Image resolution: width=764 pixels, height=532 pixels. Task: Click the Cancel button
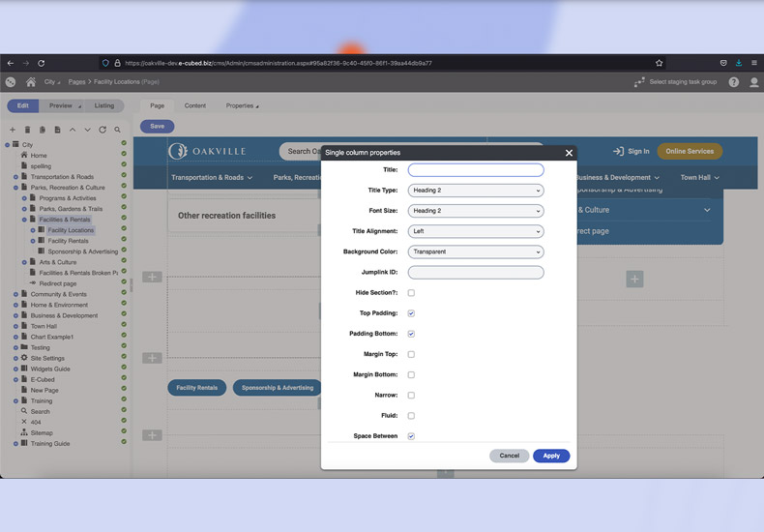tap(509, 456)
